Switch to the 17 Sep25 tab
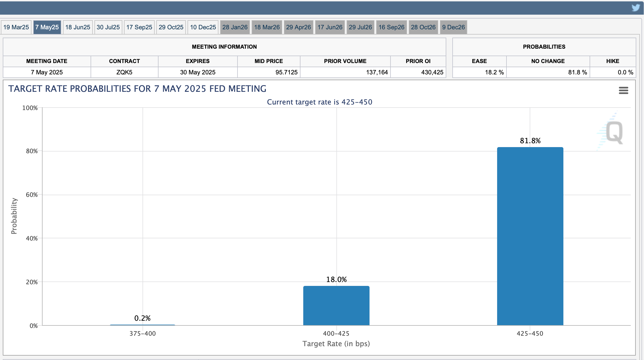 139,27
